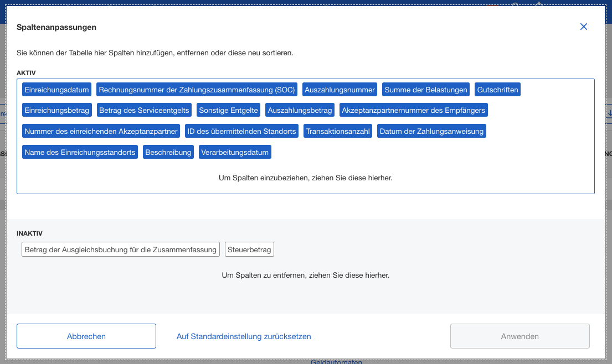The image size is (612, 364).
Task: Click Auf Standardeinstellung zurücksetzen
Action: 244,336
